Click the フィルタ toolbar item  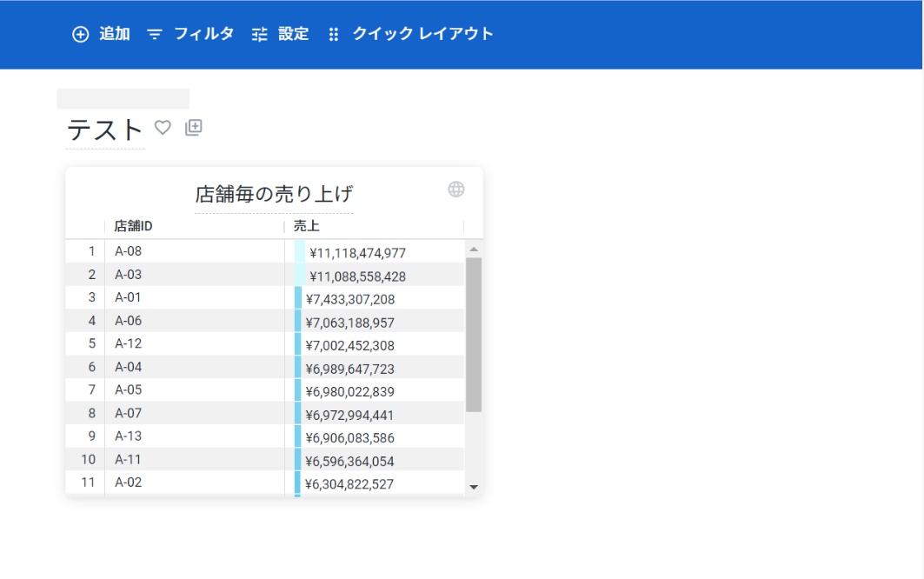pos(203,34)
